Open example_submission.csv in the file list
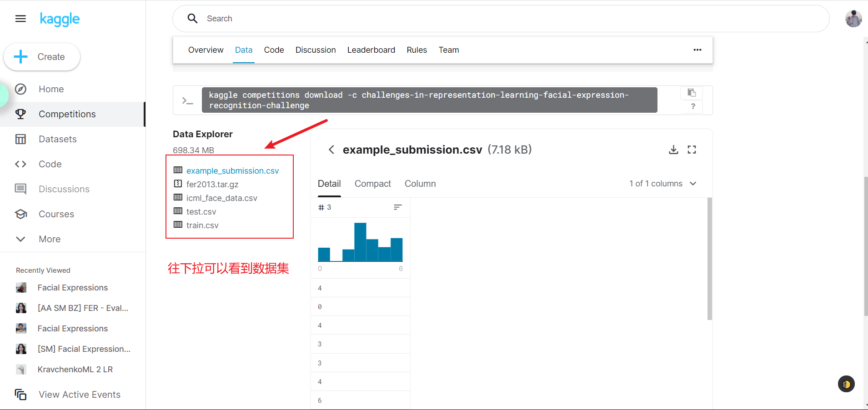Viewport: 868px width, 410px height. click(x=232, y=171)
